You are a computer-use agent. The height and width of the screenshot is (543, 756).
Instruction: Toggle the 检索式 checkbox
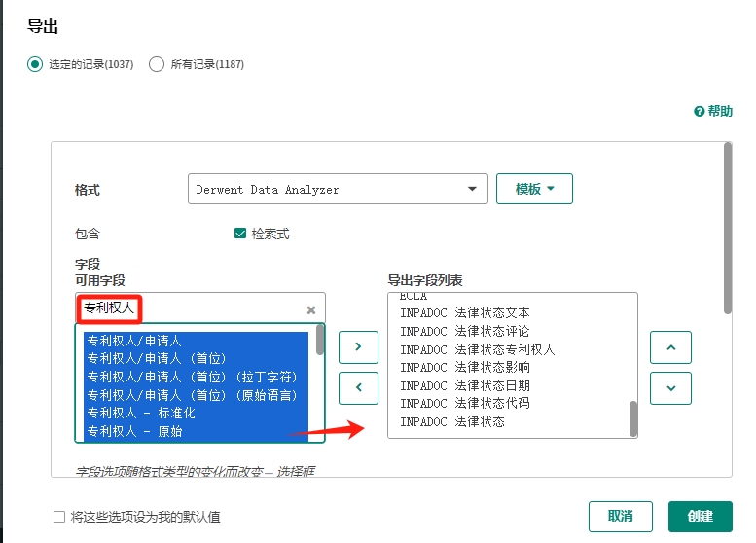point(240,234)
